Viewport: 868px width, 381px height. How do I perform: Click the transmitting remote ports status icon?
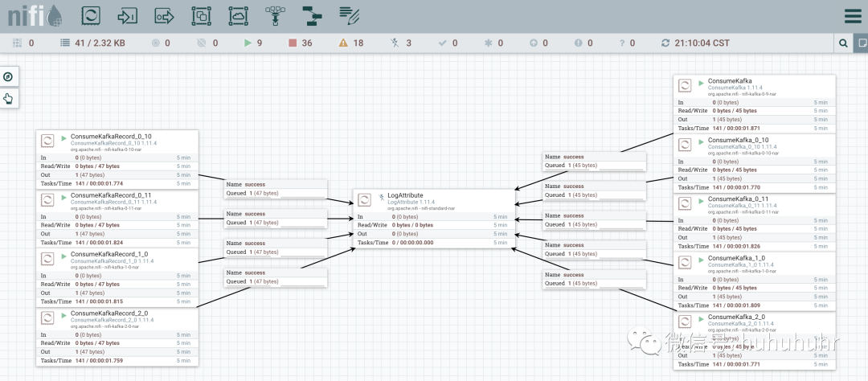pyautogui.click(x=156, y=43)
